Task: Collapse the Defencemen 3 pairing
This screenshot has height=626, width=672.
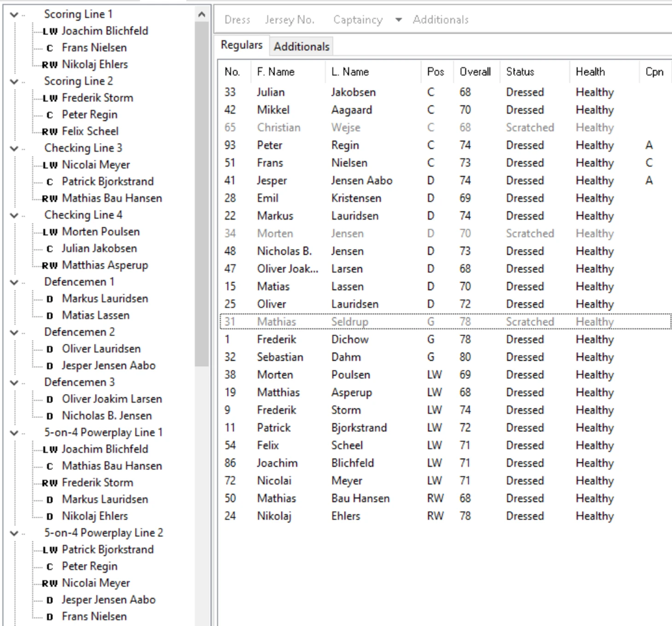Action: coord(14,383)
